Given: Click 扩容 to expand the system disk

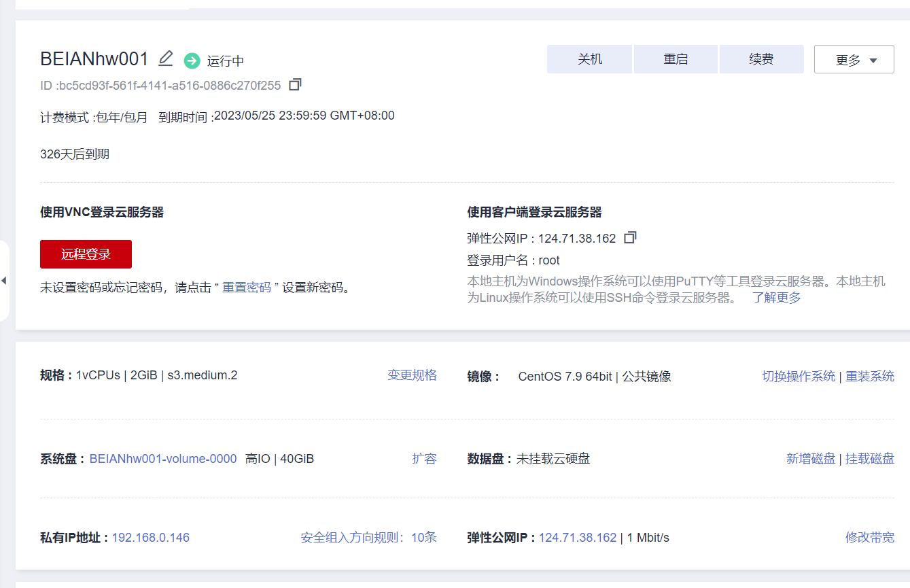Looking at the screenshot, I should pyautogui.click(x=424, y=459).
